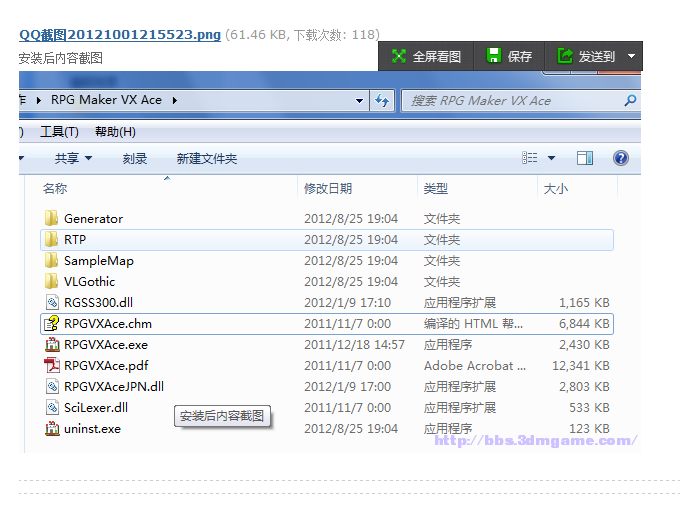Click the green fullscreen arrows icon
Image resolution: width=680 pixels, height=510 pixels.
(x=399, y=56)
